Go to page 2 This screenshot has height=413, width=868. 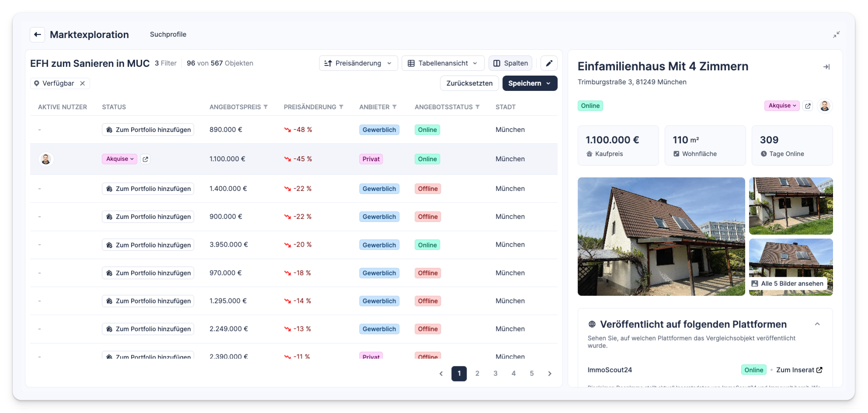(x=477, y=374)
